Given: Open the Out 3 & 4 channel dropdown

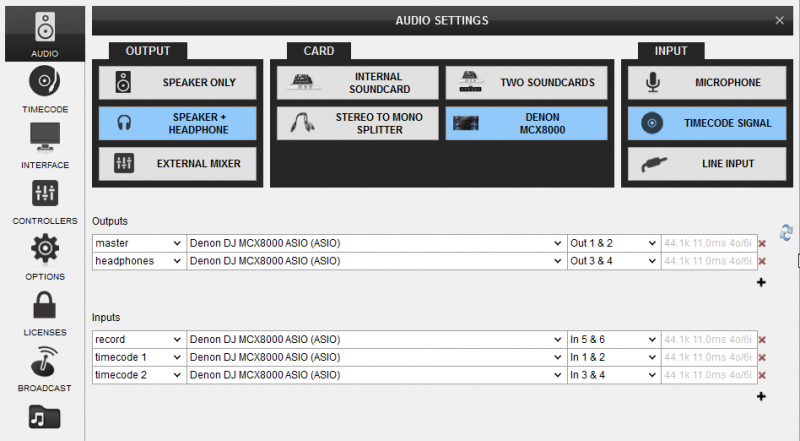Looking at the screenshot, I should click(x=614, y=261).
